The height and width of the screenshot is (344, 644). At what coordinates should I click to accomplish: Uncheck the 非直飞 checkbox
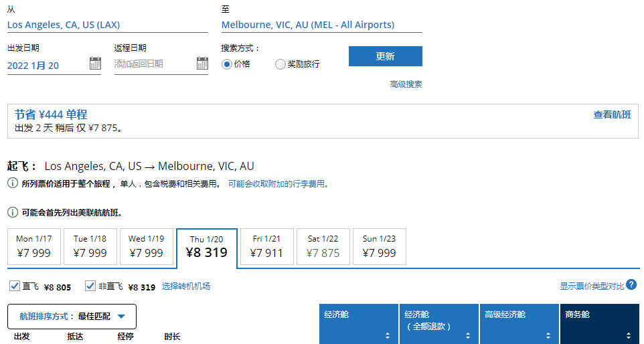click(x=91, y=286)
